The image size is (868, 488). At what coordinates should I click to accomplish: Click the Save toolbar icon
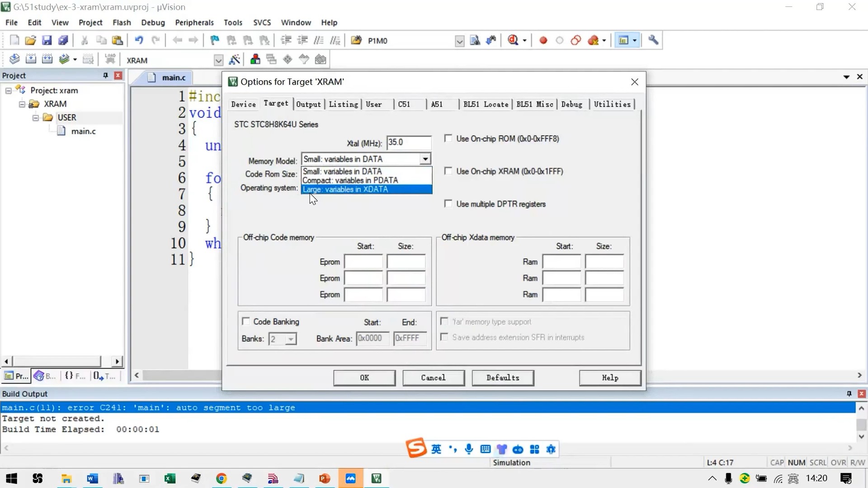tap(47, 41)
